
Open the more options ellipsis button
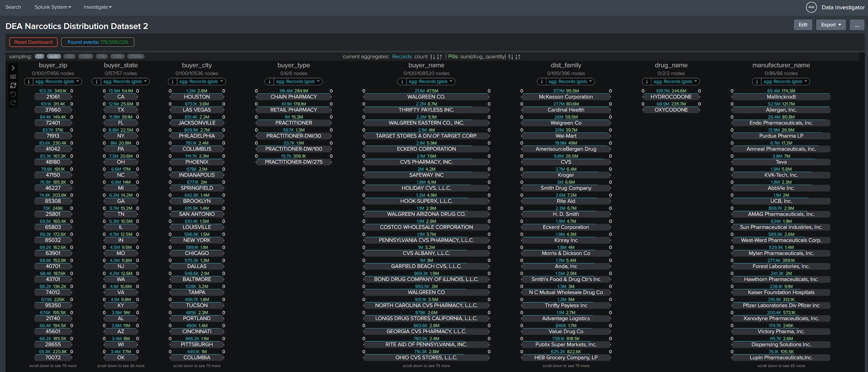click(x=857, y=25)
